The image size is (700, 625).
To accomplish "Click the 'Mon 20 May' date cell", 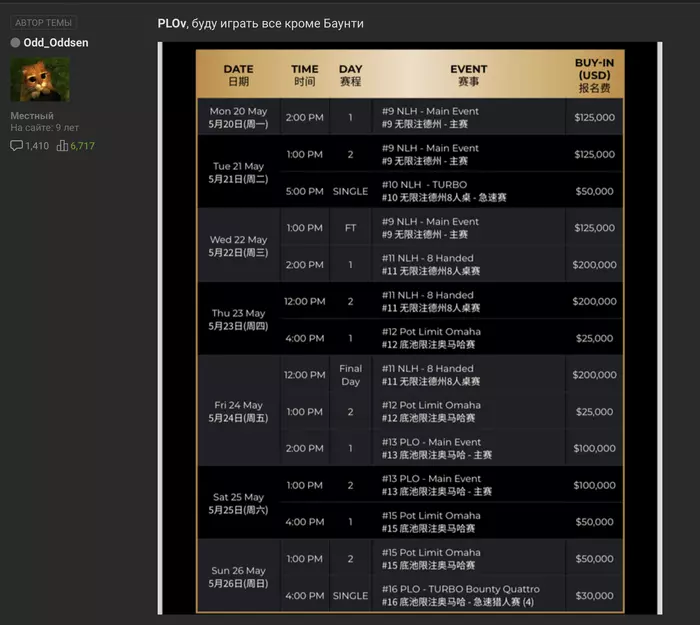I will [x=238, y=117].
